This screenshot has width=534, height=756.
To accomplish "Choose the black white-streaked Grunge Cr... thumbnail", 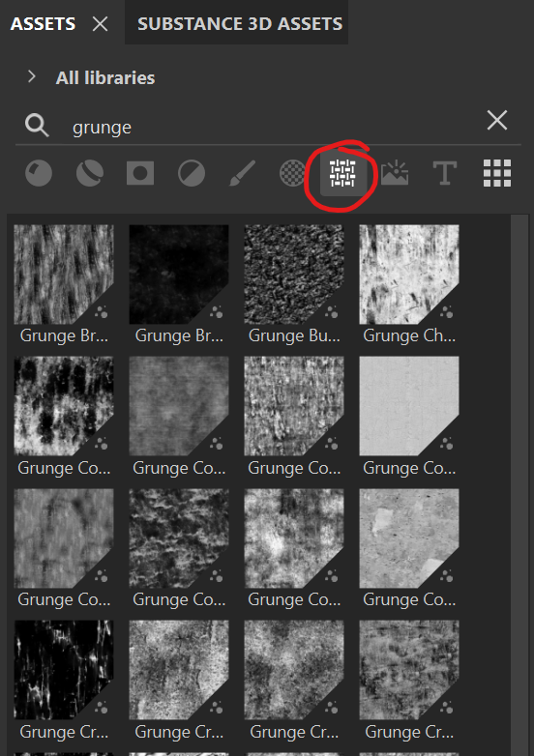I will coord(64,670).
